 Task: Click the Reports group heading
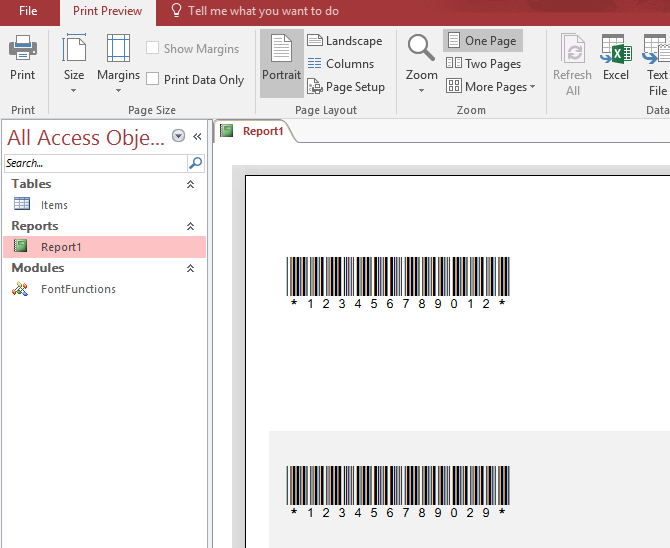(x=35, y=226)
